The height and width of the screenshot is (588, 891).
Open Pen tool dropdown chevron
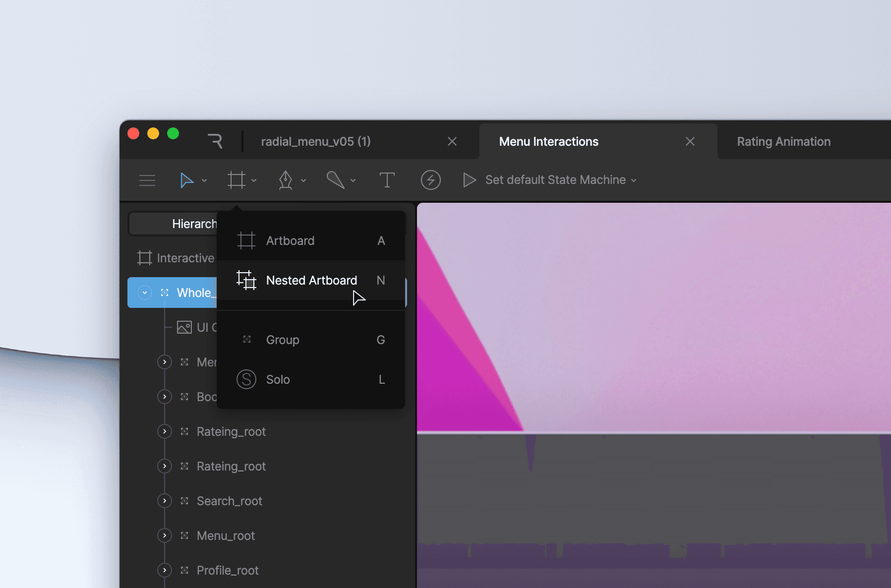coord(303,180)
